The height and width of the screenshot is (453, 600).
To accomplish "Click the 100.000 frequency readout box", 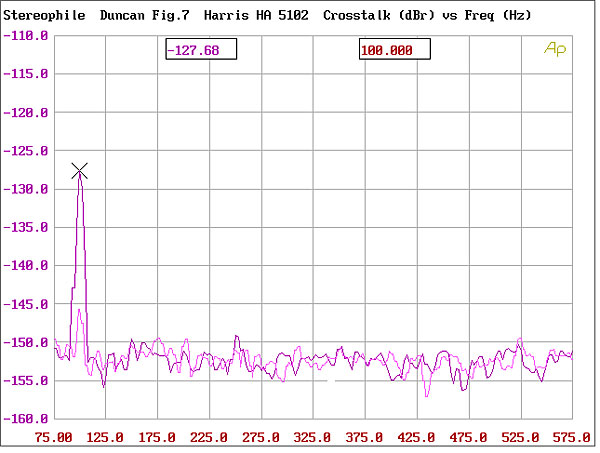I will point(395,49).
